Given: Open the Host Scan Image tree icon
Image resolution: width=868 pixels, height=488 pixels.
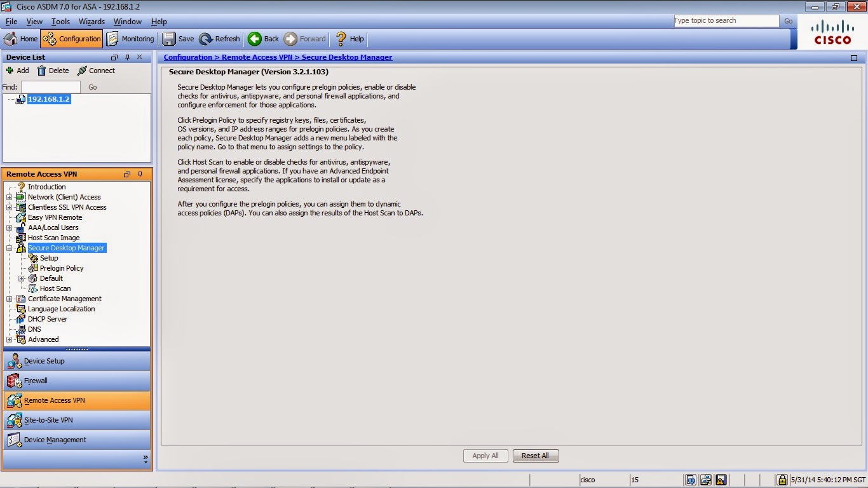Looking at the screenshot, I should pos(21,238).
